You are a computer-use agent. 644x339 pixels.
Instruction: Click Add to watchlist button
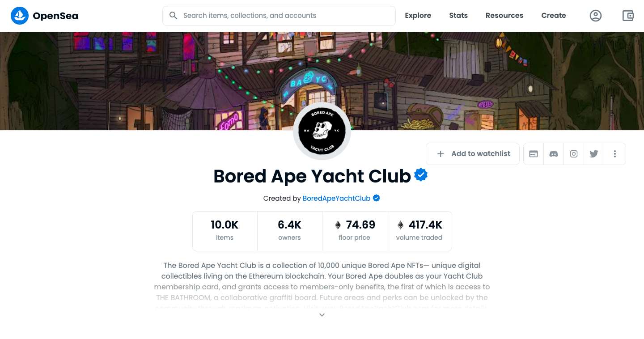click(x=473, y=154)
